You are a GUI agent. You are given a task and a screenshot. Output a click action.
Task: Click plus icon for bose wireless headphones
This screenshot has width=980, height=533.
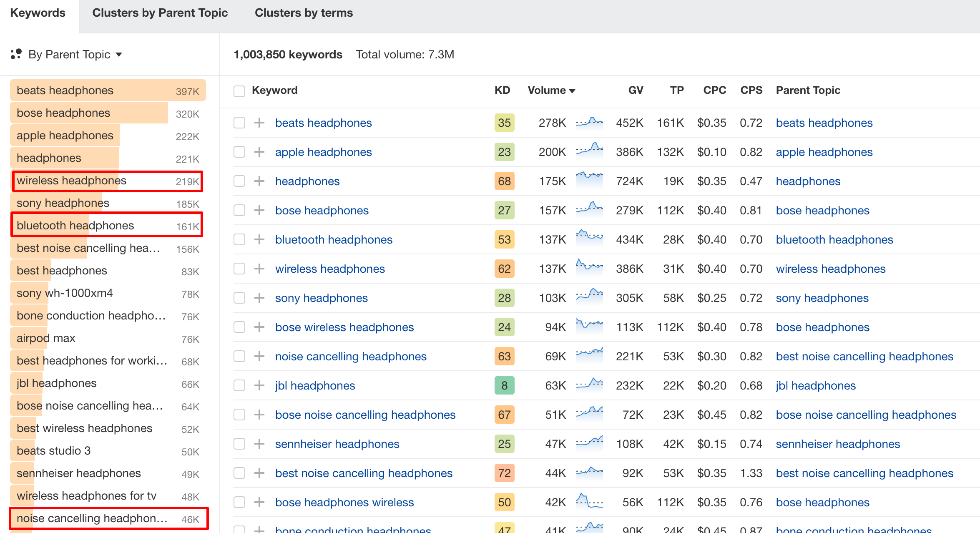coord(259,327)
